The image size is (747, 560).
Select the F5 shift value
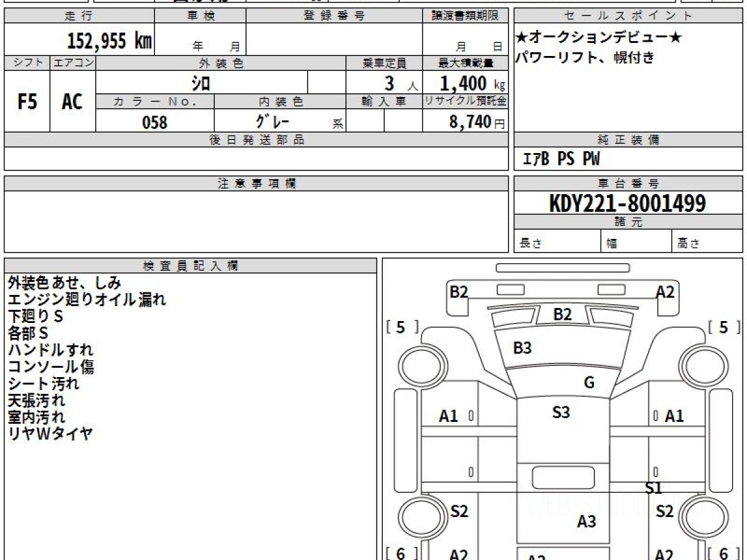[27, 101]
